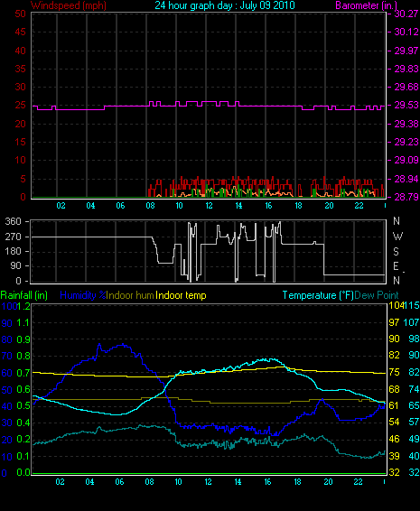Click hour 02 below the humidity chart
Screen dimensions: 420x511
[x=60, y=482]
